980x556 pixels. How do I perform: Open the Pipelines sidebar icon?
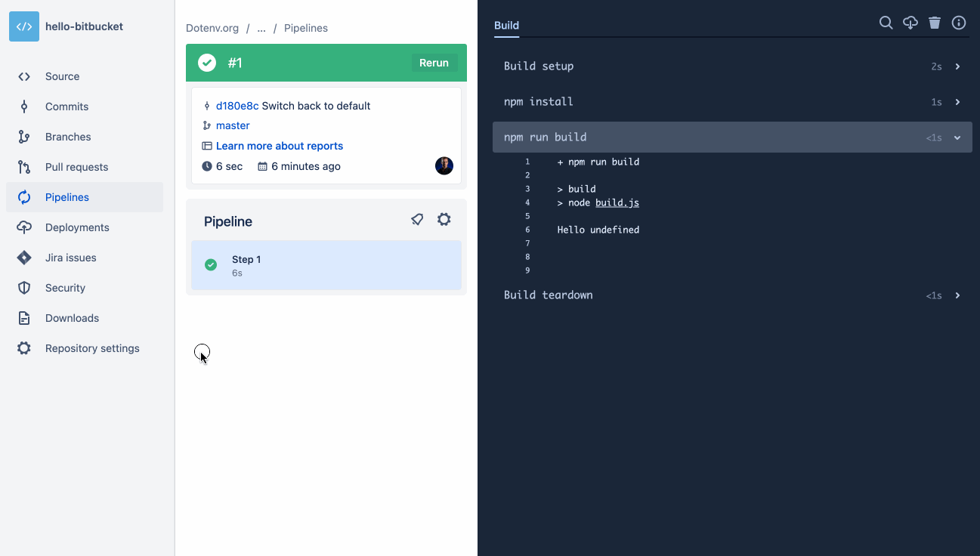23,197
